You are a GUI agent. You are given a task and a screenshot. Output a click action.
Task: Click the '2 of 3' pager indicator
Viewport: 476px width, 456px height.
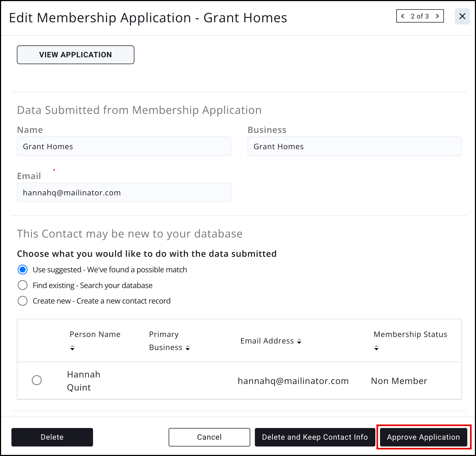coord(420,16)
